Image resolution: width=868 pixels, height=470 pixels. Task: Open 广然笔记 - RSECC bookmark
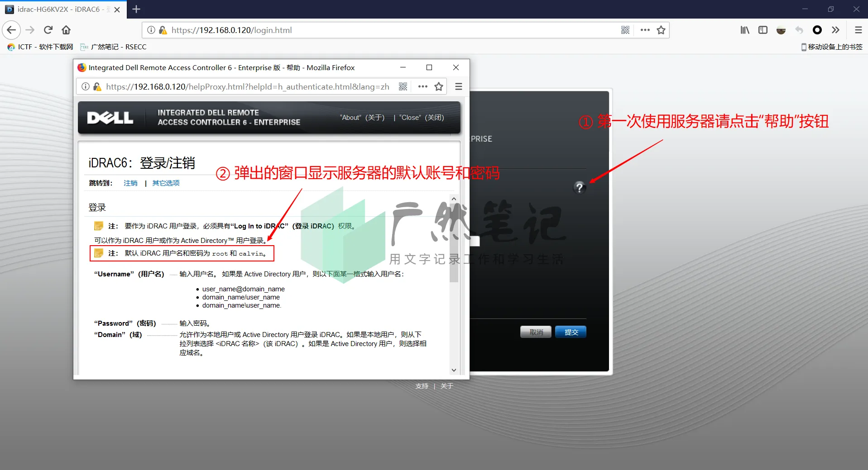[x=113, y=47]
